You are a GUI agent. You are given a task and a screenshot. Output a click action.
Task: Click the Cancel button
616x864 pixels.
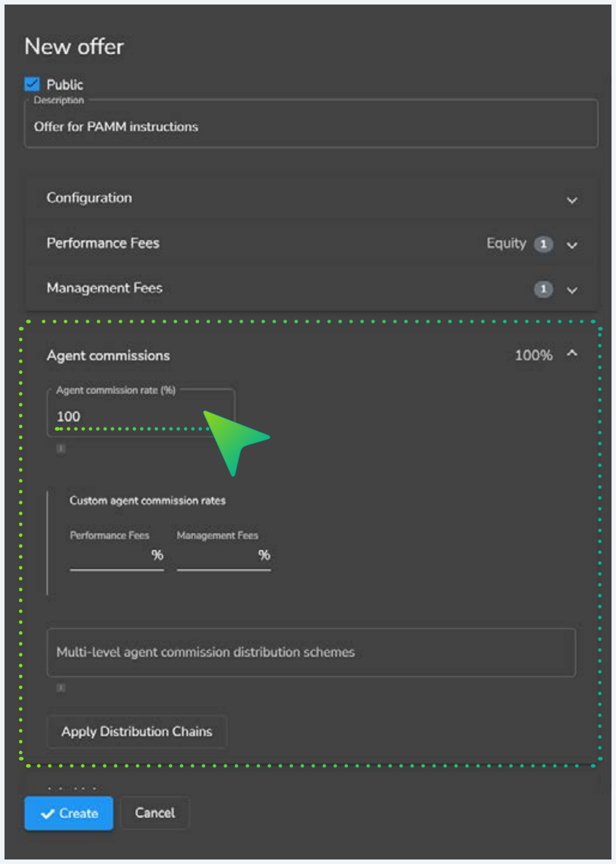click(155, 813)
